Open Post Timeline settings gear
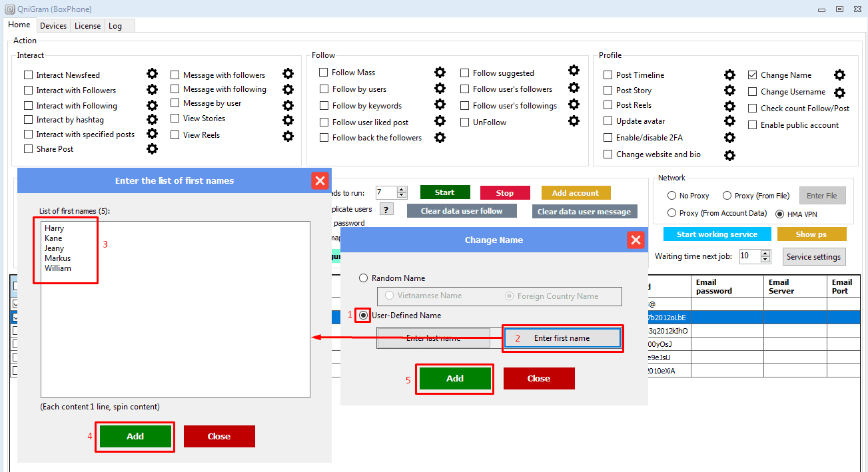 click(x=729, y=75)
